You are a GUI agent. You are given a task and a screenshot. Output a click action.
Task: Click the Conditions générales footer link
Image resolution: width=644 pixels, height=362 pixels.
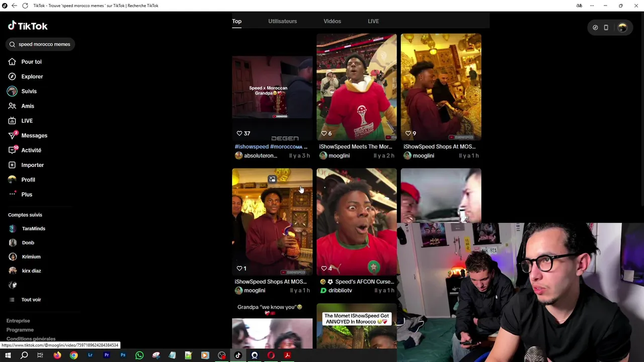pyautogui.click(x=31, y=339)
